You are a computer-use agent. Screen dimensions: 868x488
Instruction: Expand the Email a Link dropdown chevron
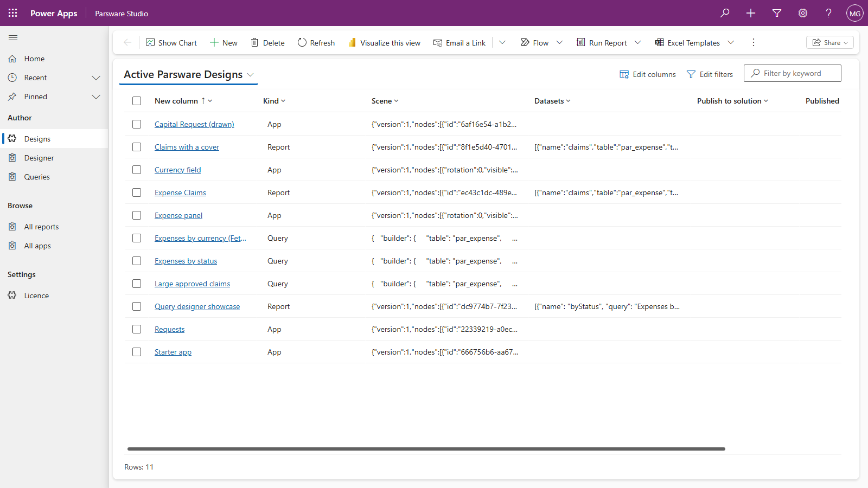pyautogui.click(x=502, y=42)
